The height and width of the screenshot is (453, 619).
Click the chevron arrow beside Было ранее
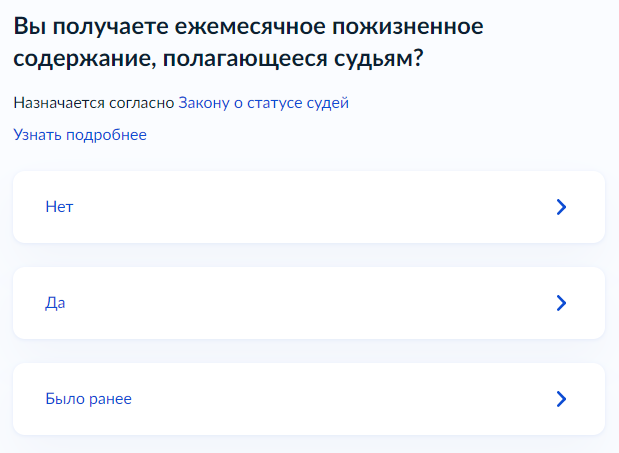(x=561, y=399)
